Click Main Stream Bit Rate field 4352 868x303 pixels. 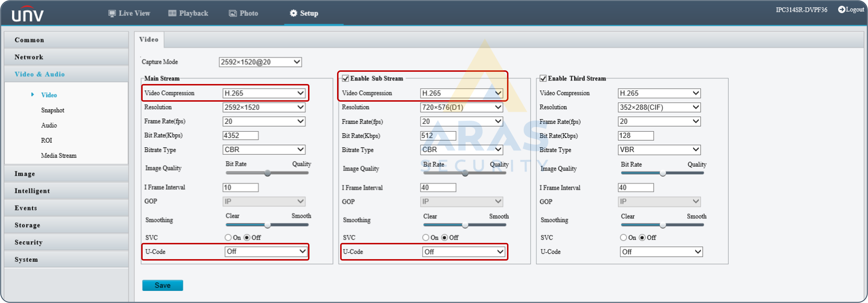coord(241,136)
